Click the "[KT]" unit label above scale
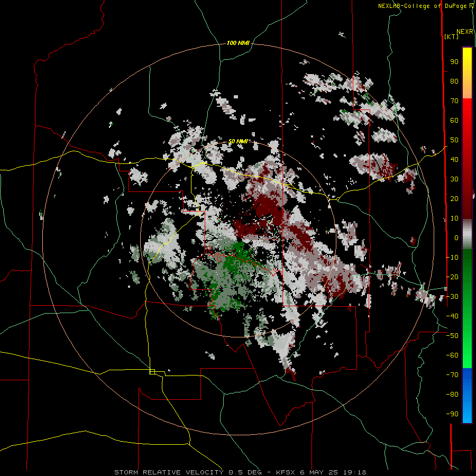 pos(451,36)
